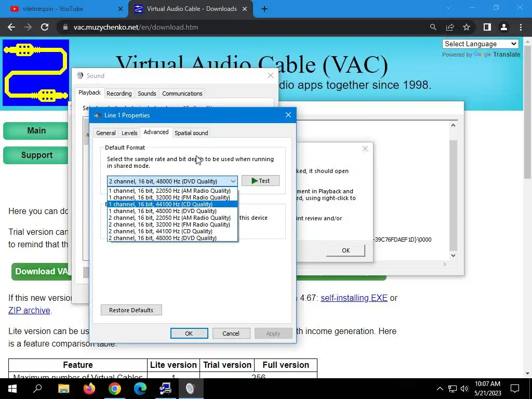Select 2 channel 44100 Hz CD Quality

172,231
